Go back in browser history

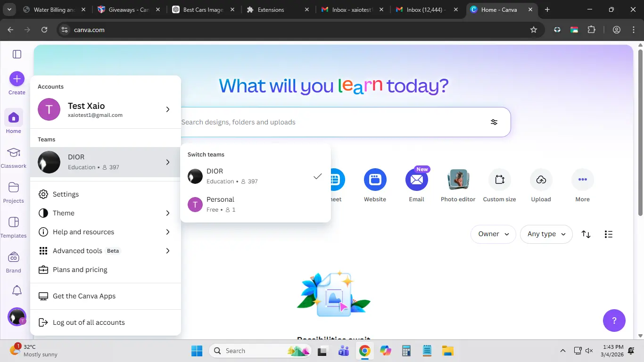[10, 30]
